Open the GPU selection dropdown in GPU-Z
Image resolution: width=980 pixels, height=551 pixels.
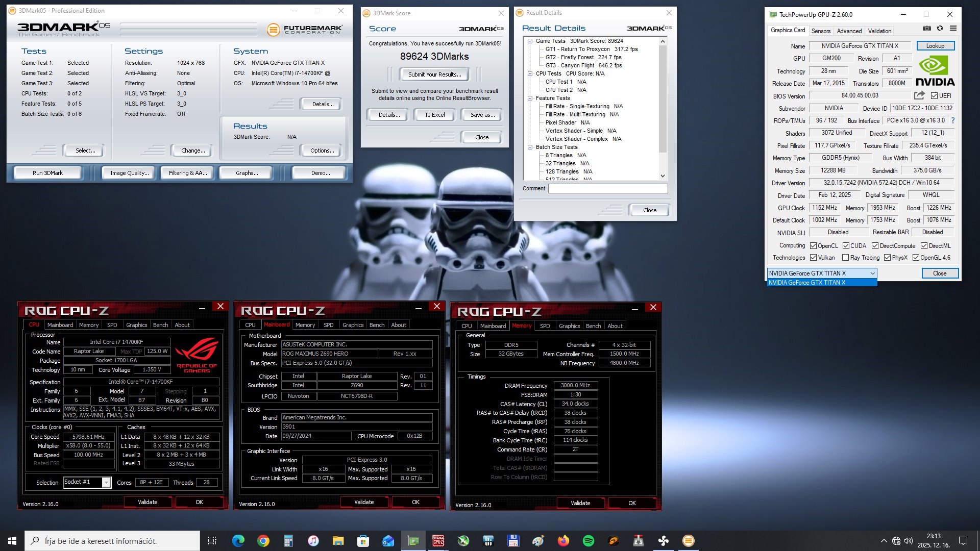(x=872, y=273)
